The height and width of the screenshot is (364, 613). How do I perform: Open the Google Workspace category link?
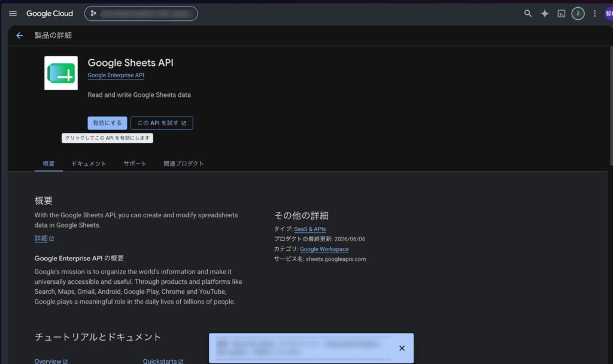pos(324,249)
